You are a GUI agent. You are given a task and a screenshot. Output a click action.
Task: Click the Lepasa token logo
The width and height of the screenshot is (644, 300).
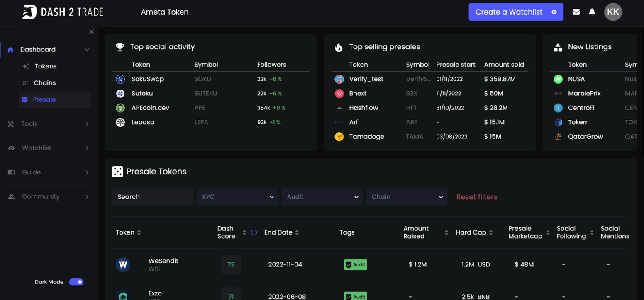120,122
